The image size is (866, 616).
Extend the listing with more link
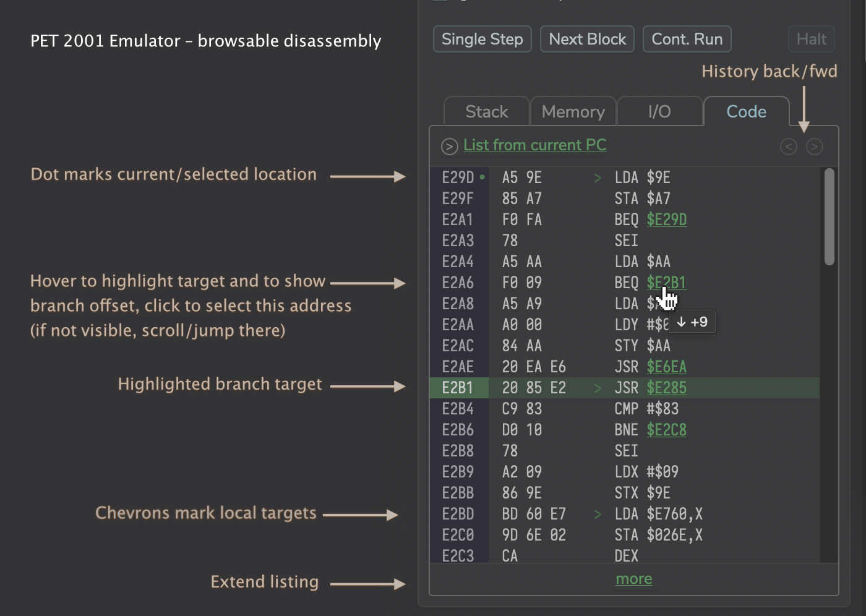[x=634, y=579]
